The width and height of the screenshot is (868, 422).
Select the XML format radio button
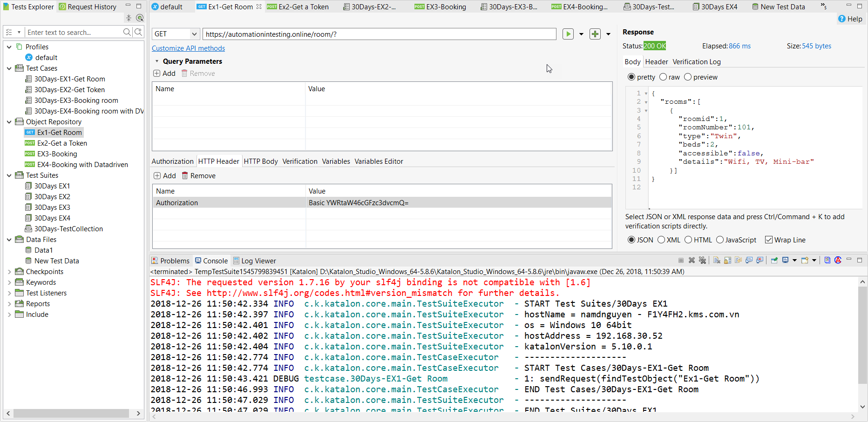click(x=661, y=240)
